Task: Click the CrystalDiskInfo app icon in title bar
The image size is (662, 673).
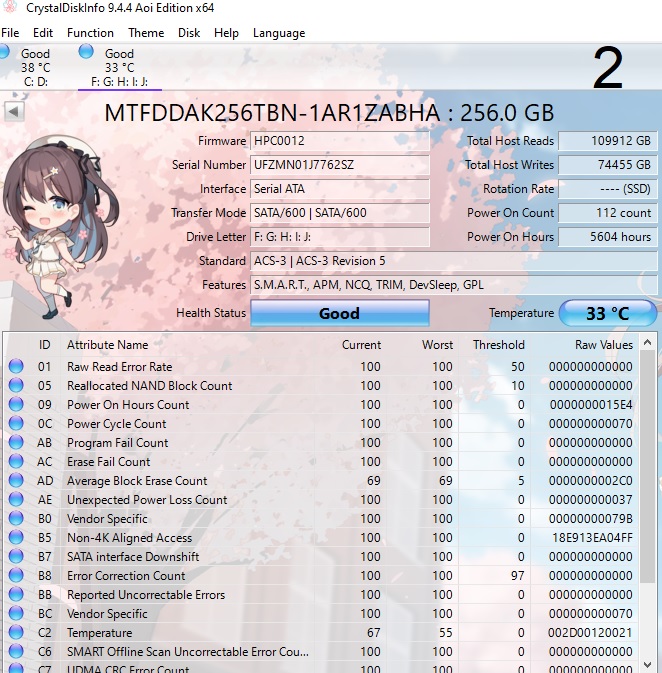Action: [10, 9]
